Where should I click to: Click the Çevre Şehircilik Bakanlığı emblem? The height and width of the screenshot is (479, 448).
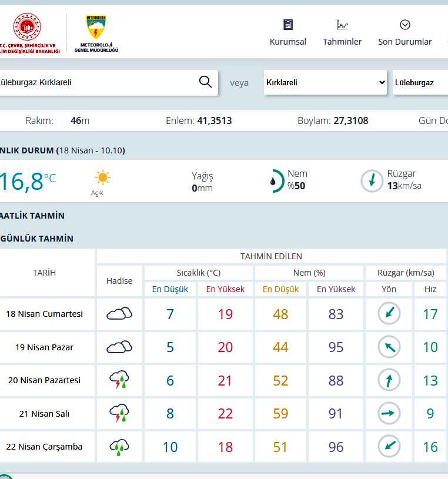click(27, 27)
